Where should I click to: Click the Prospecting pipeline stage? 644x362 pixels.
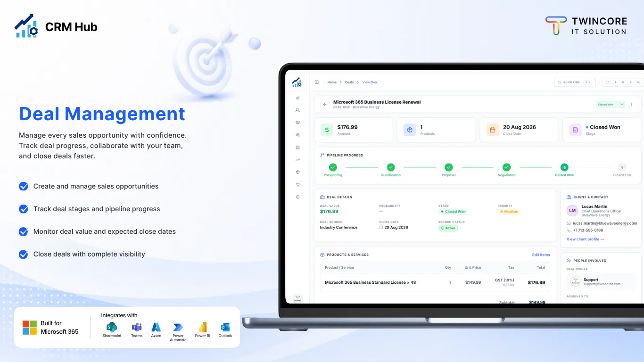(x=333, y=170)
